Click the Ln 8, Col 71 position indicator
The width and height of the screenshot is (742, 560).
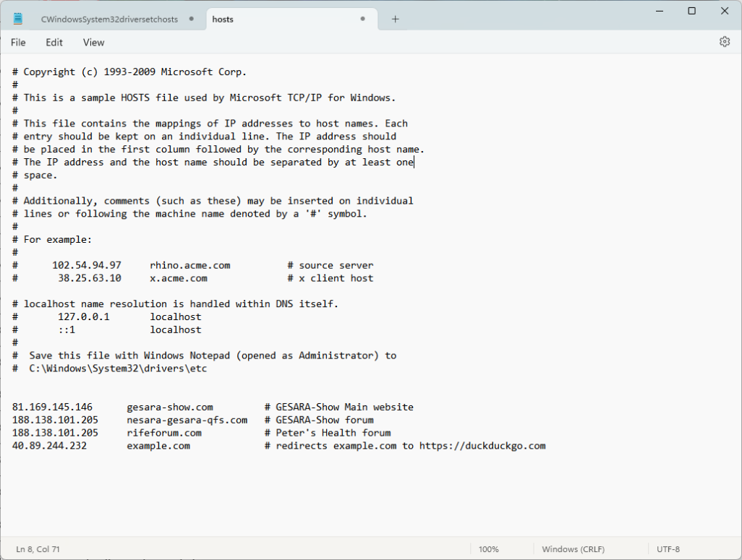[38, 549]
